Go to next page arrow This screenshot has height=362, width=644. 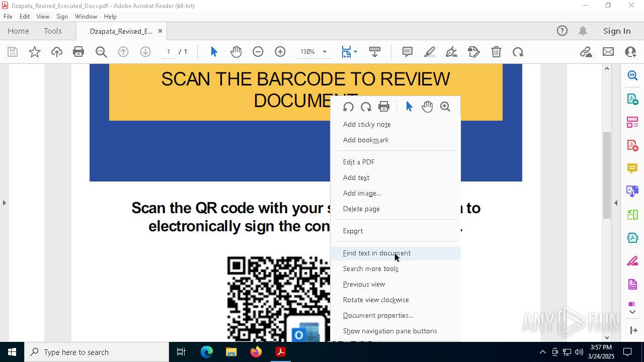[x=145, y=52]
